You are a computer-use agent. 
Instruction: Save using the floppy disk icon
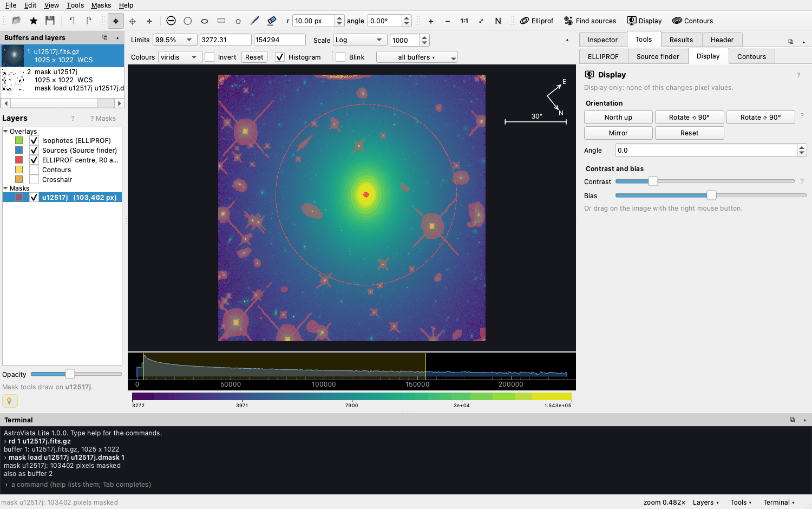pos(50,21)
